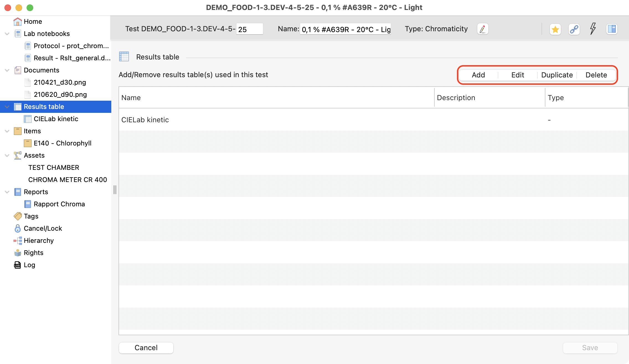
Task: Collapse the Lab notebooks tree node
Action: click(x=7, y=34)
